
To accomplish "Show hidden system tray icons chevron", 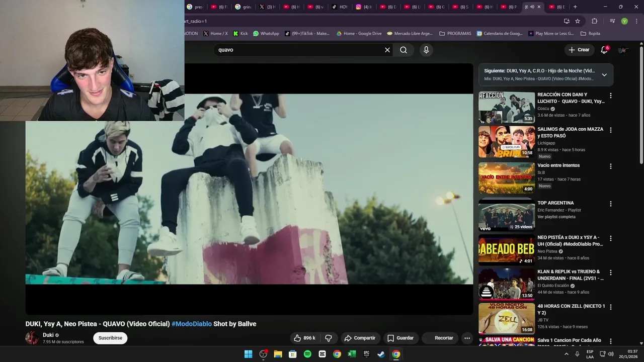I will pos(566,354).
